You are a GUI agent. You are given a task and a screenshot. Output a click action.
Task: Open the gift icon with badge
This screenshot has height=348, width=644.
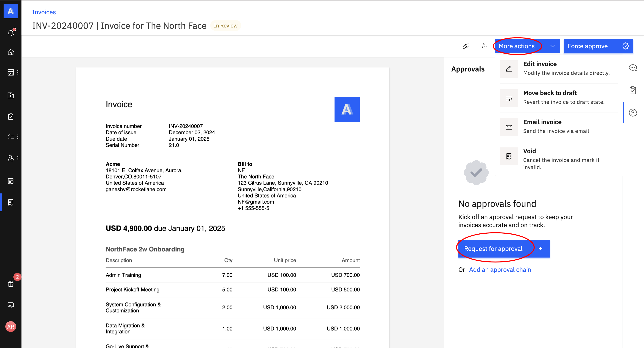[11, 284]
